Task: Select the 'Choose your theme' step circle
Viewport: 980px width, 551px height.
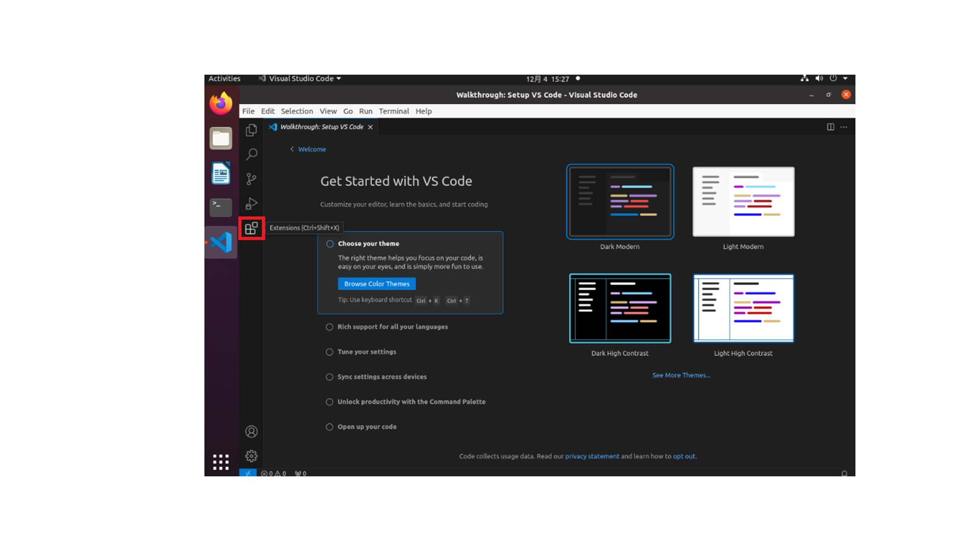Action: pyautogui.click(x=330, y=244)
